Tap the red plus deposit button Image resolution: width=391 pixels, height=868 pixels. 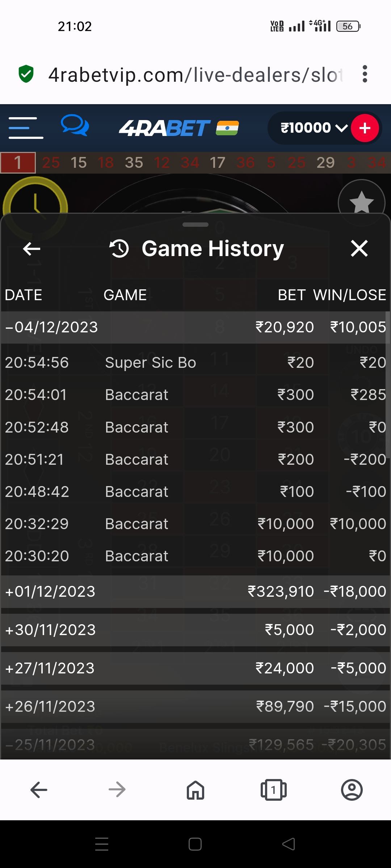(365, 128)
